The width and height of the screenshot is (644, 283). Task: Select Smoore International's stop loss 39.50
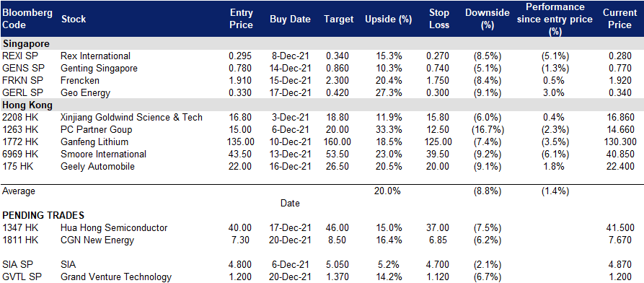coord(439,154)
